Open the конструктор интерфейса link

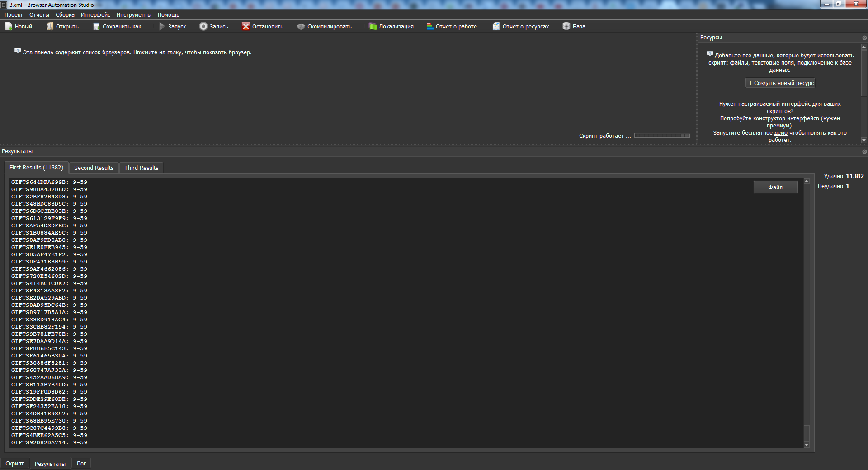(x=786, y=118)
